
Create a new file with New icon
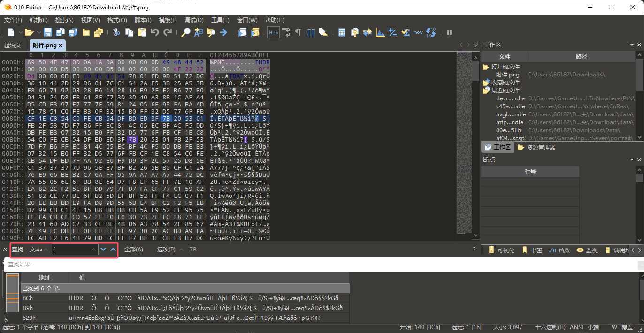pyautogui.click(x=10, y=32)
